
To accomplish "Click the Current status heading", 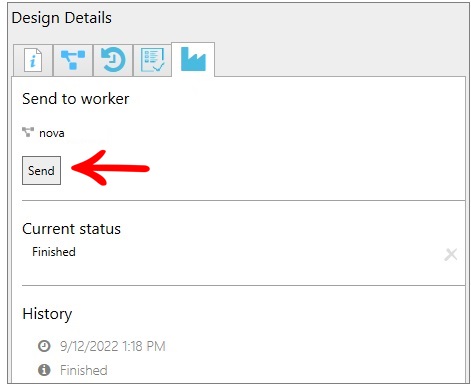I will tap(71, 229).
